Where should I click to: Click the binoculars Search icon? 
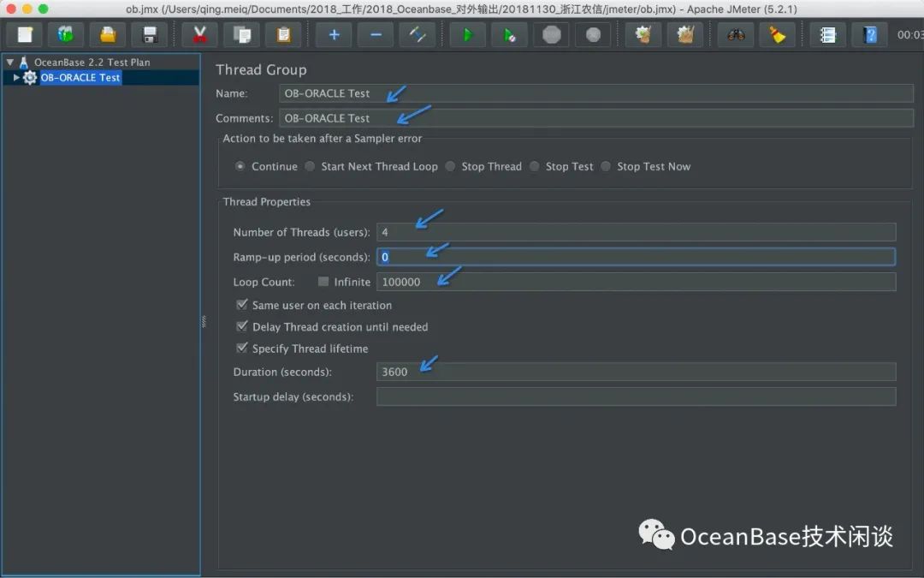(736, 35)
